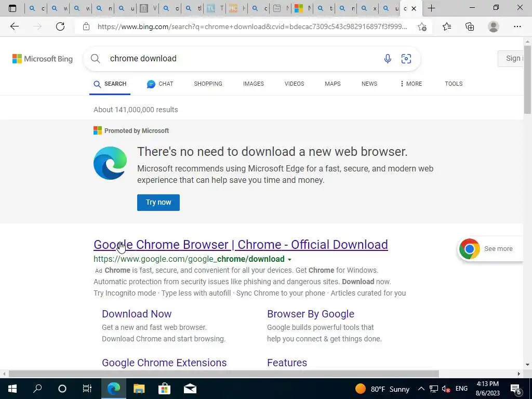This screenshot has height=399, width=532.
Task: Click the vertical scrollbar thumb
Action: pyautogui.click(x=528, y=80)
